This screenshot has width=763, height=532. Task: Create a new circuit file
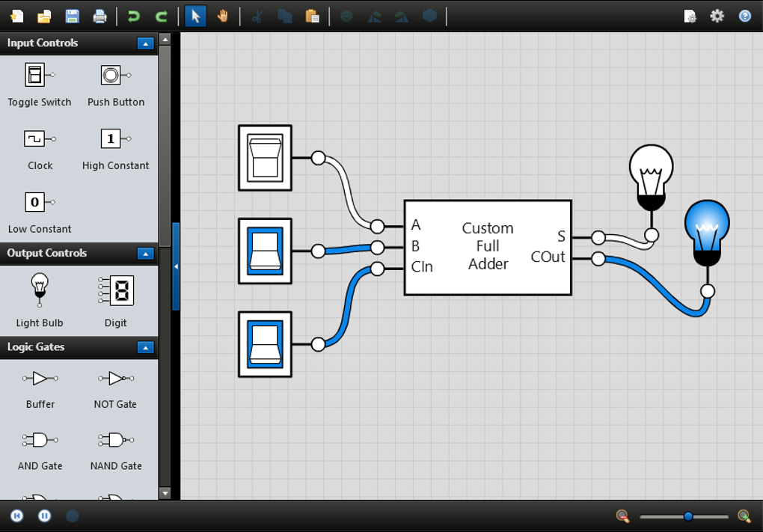[x=16, y=16]
